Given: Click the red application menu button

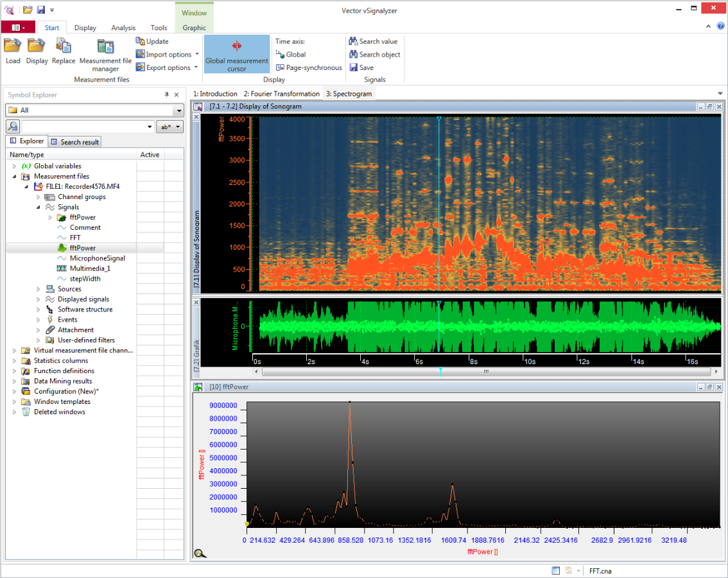Looking at the screenshot, I should pyautogui.click(x=18, y=28).
